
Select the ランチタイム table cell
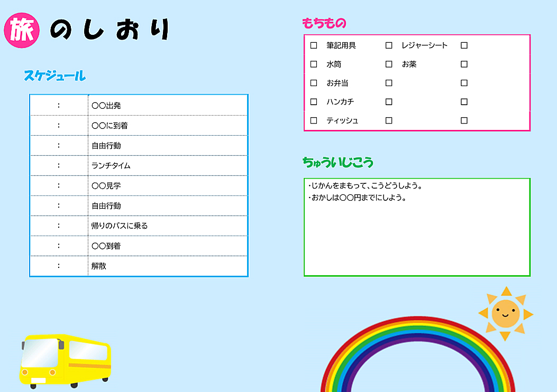[x=167, y=166]
